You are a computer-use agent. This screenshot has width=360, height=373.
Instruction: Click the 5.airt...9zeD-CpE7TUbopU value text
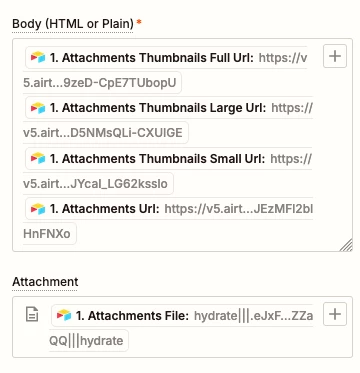point(100,83)
